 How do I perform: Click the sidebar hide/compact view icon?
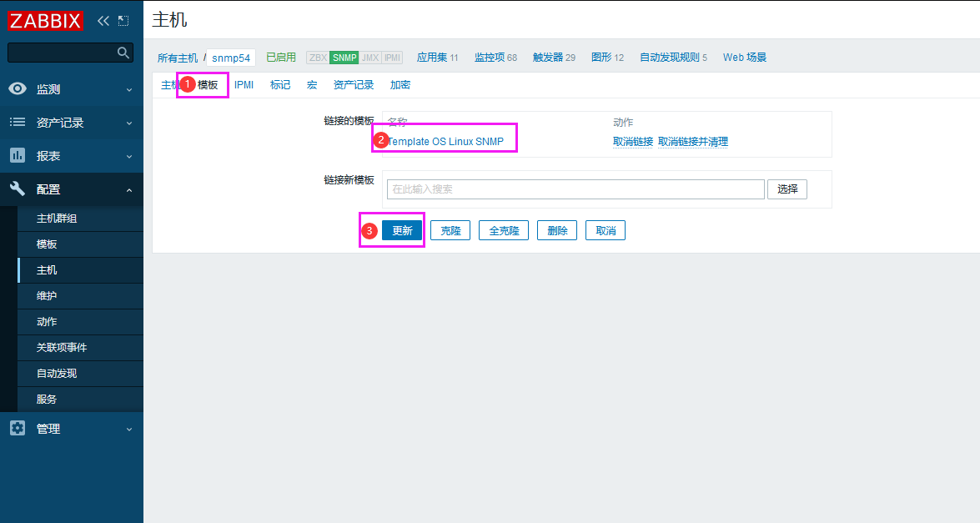(x=123, y=21)
